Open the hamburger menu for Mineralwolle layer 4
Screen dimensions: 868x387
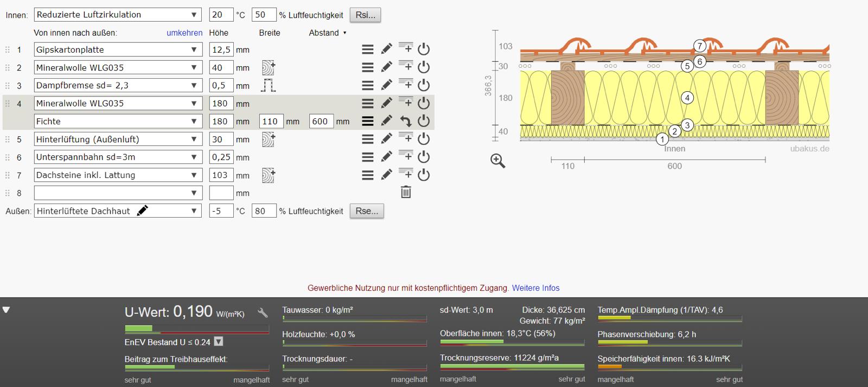tap(368, 103)
